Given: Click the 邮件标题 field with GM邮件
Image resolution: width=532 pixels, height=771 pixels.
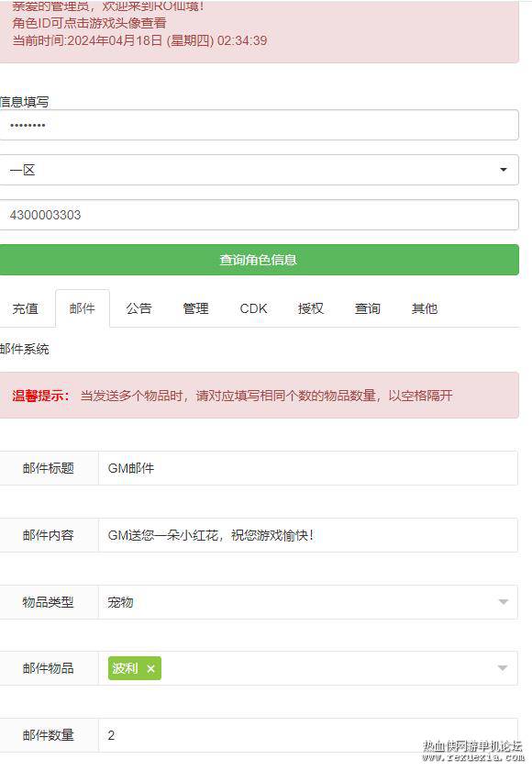Looking at the screenshot, I should [307, 468].
